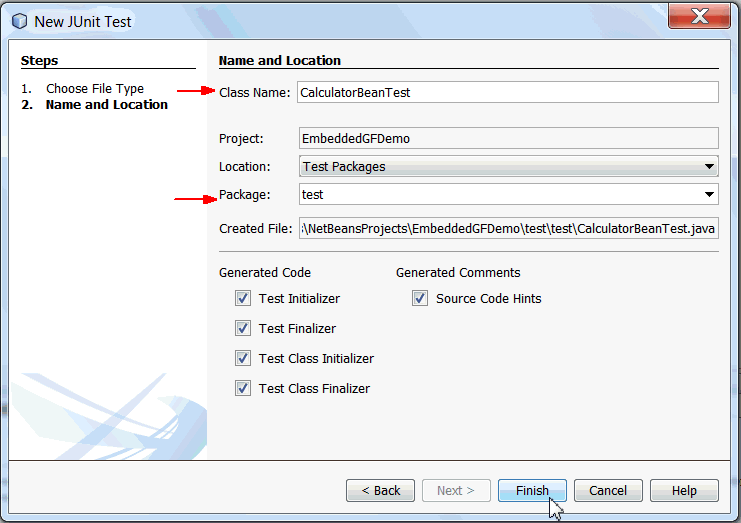Toggle the Test Initializer checkbox
The height and width of the screenshot is (523, 741).
[x=243, y=298]
